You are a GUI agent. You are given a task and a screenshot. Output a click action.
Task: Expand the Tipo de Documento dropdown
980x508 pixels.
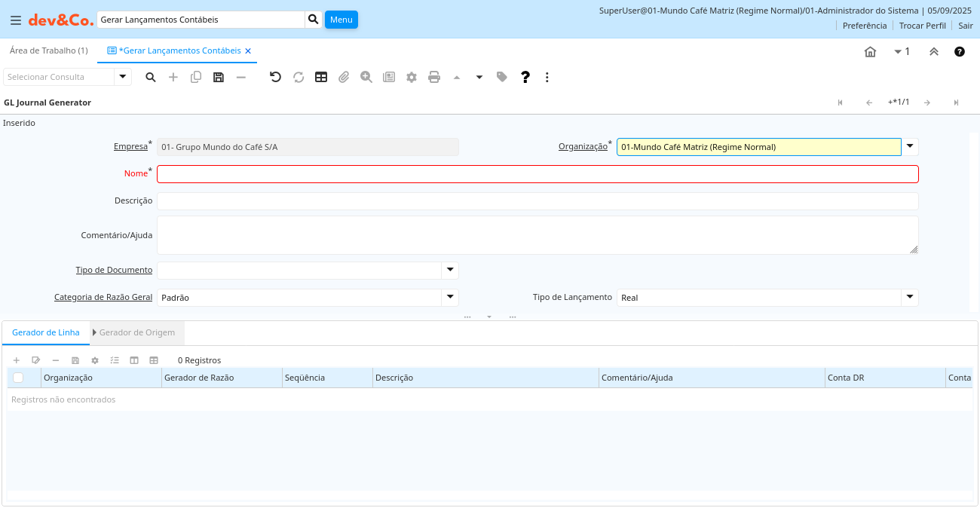pos(450,270)
